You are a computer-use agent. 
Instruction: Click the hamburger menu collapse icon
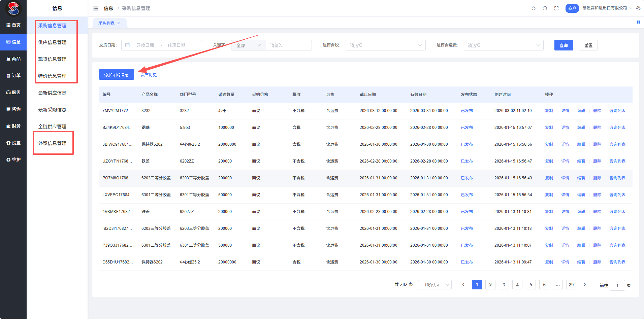96,8
